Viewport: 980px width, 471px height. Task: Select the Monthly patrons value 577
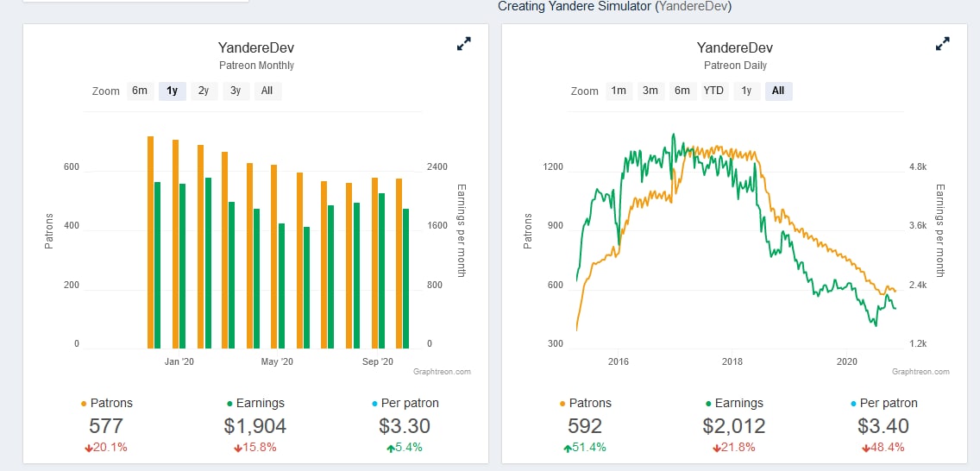point(106,427)
